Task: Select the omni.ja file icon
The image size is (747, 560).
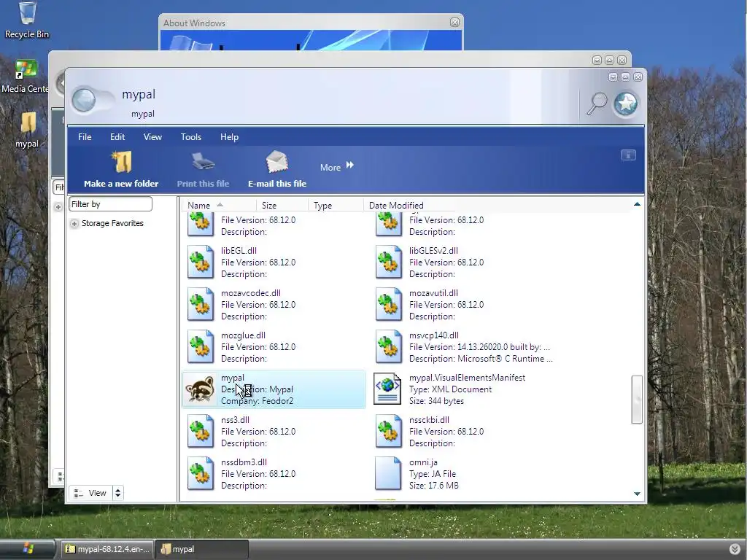Action: point(388,474)
